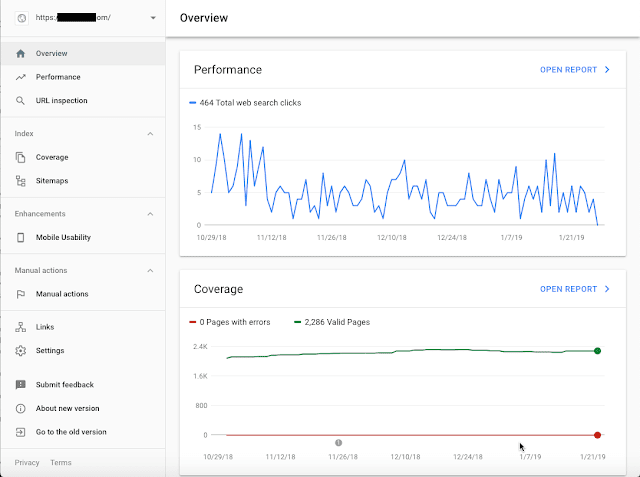Click the Coverage pages icon

coord(21,157)
